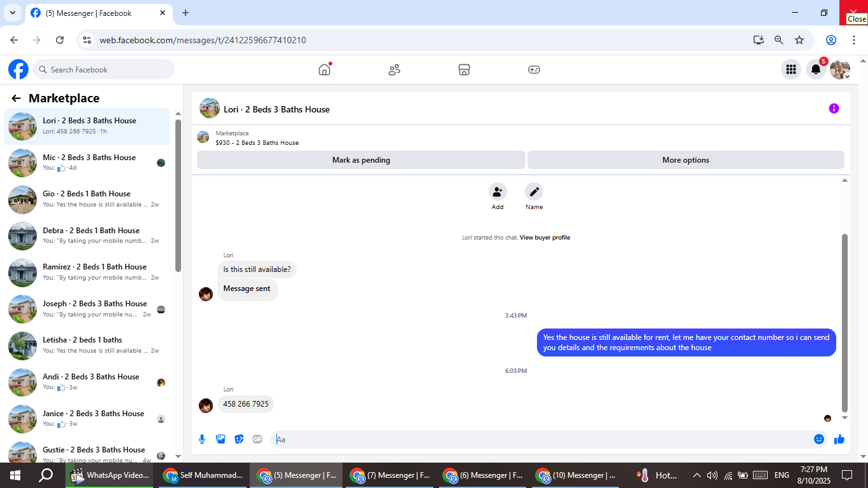The height and width of the screenshot is (488, 868).
Task: Open the Facebook Home icon
Action: (325, 69)
